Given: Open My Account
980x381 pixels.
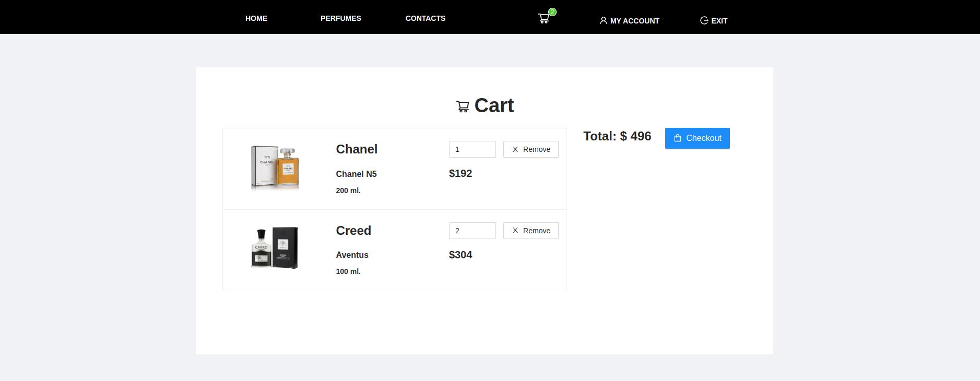Looking at the screenshot, I should click(x=630, y=20).
